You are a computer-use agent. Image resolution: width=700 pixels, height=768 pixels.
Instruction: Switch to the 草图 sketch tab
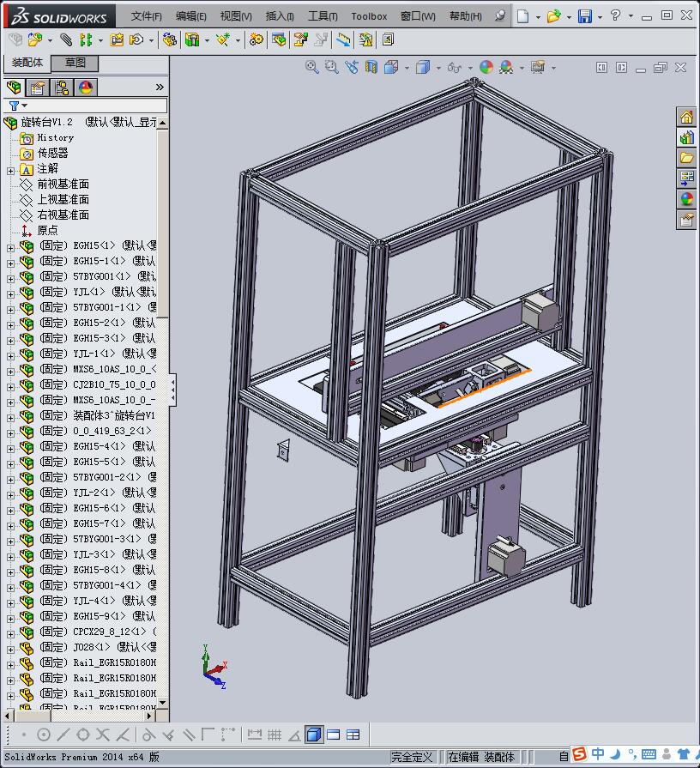tap(75, 63)
